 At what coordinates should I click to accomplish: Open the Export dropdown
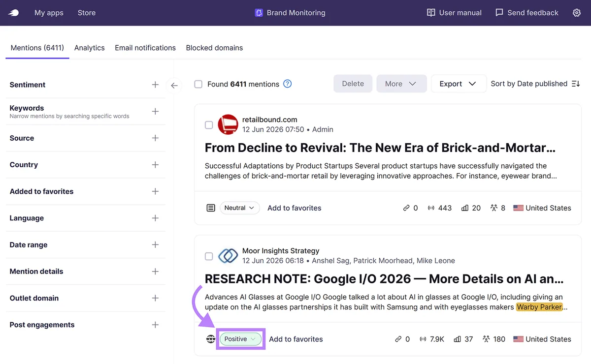[459, 84]
